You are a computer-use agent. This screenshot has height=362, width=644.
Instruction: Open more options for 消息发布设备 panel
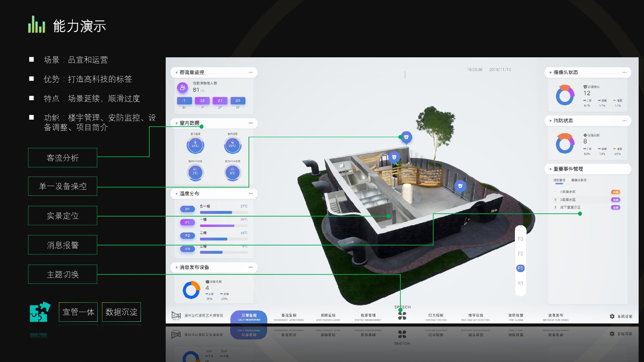(251, 267)
